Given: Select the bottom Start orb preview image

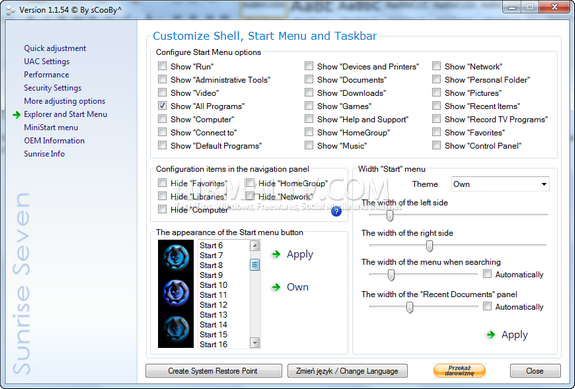Looking at the screenshot, I should pyautogui.click(x=176, y=328).
